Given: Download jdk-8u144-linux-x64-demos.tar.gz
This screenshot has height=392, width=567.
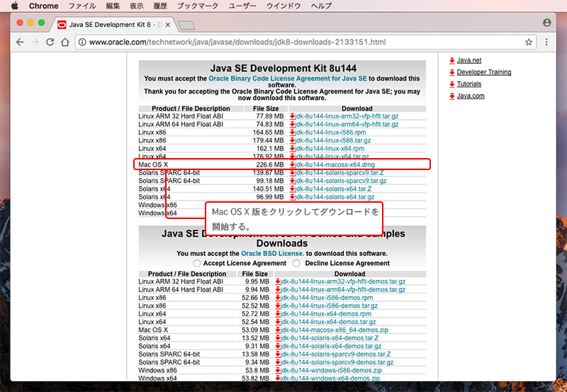Looking at the screenshot, I should 328,322.
